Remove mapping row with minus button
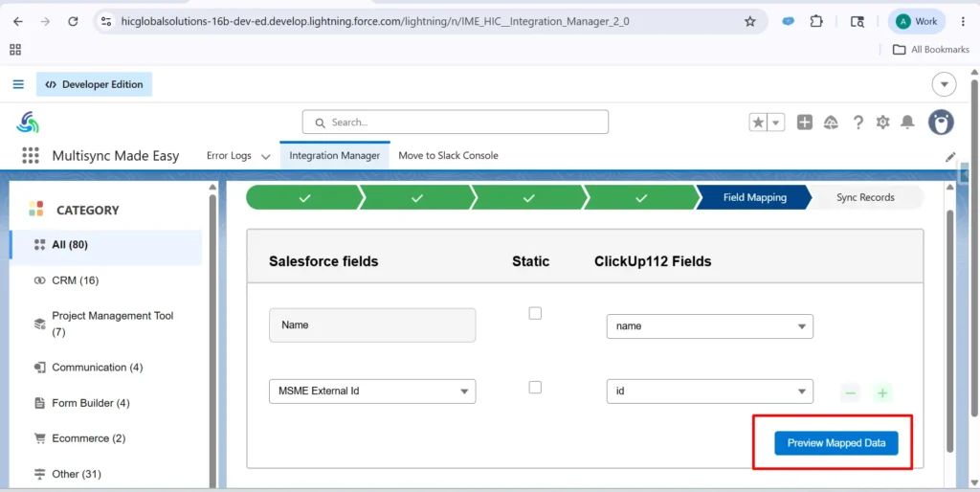Image resolution: width=980 pixels, height=492 pixels. [x=850, y=393]
